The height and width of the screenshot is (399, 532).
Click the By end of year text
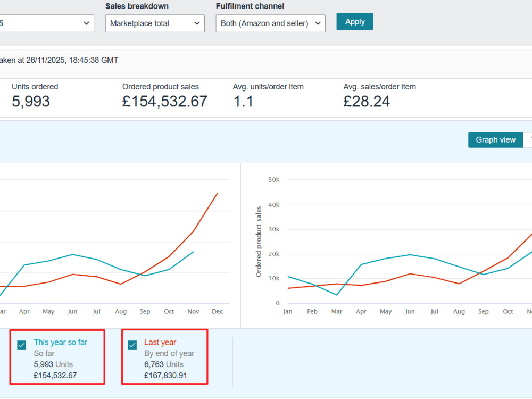[x=169, y=354]
